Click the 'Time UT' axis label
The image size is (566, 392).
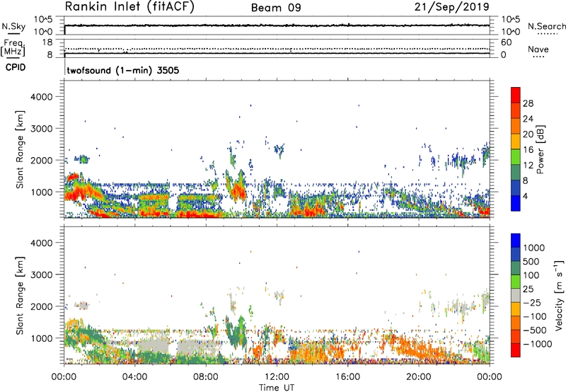click(x=277, y=388)
